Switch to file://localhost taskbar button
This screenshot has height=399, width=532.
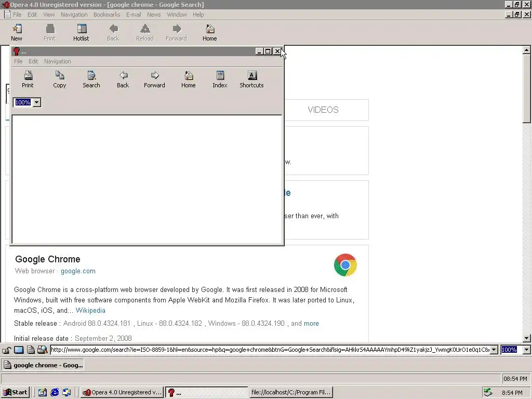point(291,393)
